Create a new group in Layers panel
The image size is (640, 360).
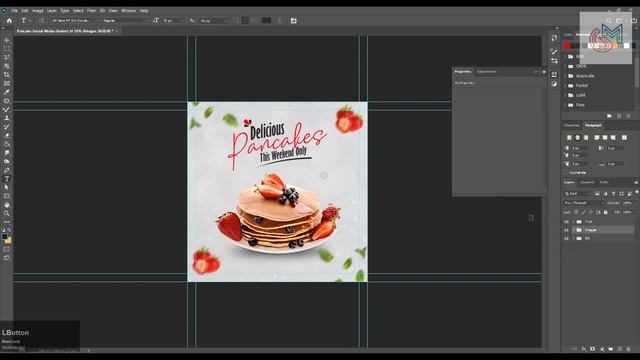pyautogui.click(x=611, y=349)
